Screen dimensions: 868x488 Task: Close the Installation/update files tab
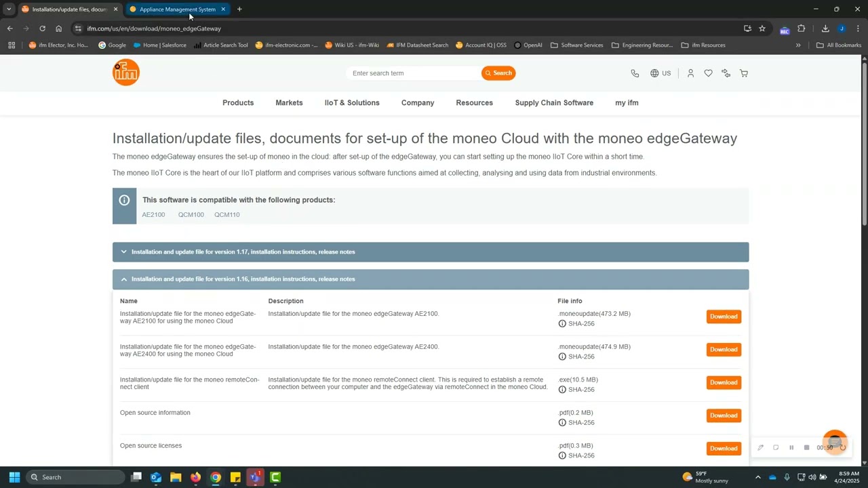coord(115,9)
